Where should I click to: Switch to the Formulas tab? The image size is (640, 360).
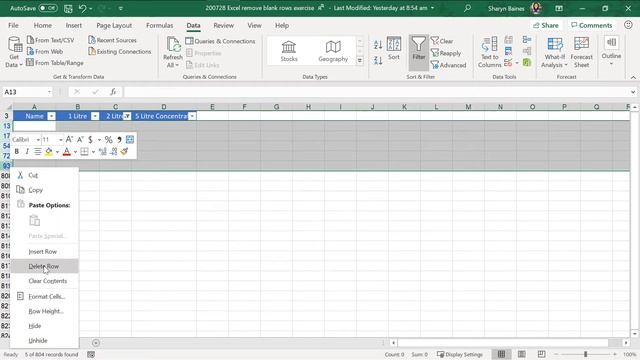pos(160,25)
